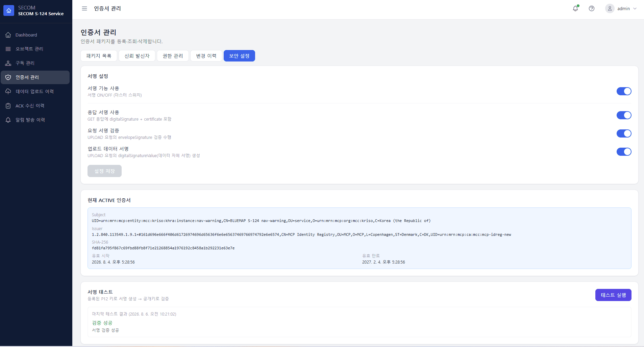The image size is (644, 347).
Task: Disable the 서명 기능 사용 master switch
Action: (x=624, y=91)
